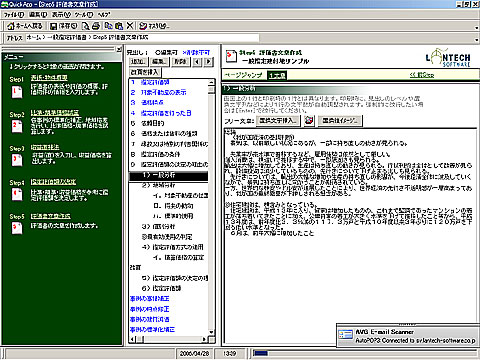Open print preview via the magnifier page icon
Screen dimensions: 480x360
click(x=86, y=26)
